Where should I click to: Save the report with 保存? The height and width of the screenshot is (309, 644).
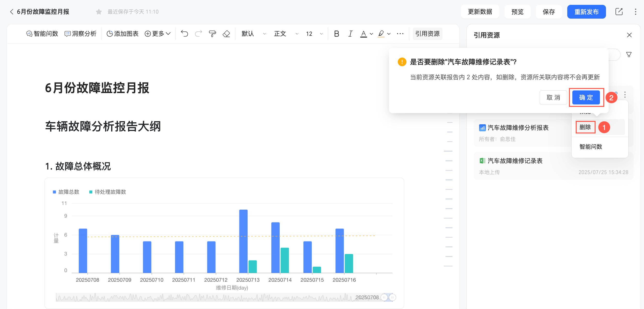click(549, 12)
